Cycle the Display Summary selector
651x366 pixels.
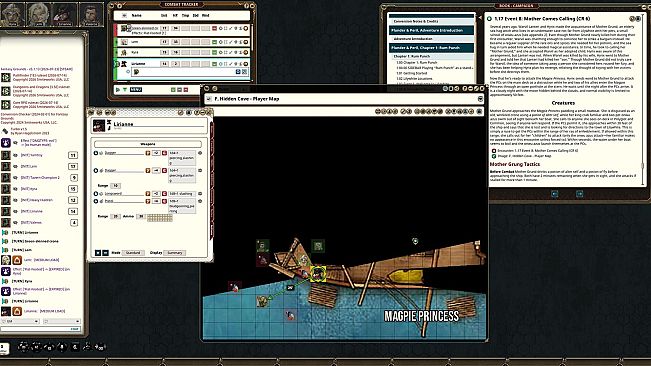175,253
